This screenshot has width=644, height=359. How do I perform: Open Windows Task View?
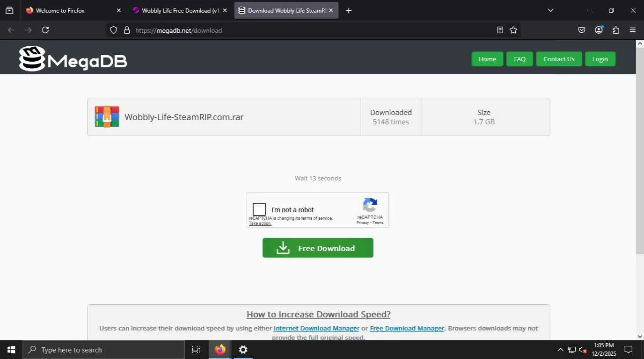tap(196, 350)
